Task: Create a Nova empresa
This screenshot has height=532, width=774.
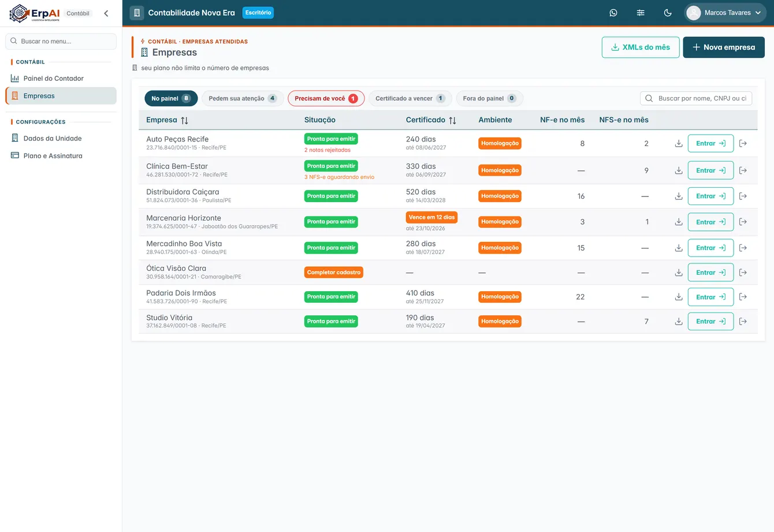Action: tap(724, 47)
